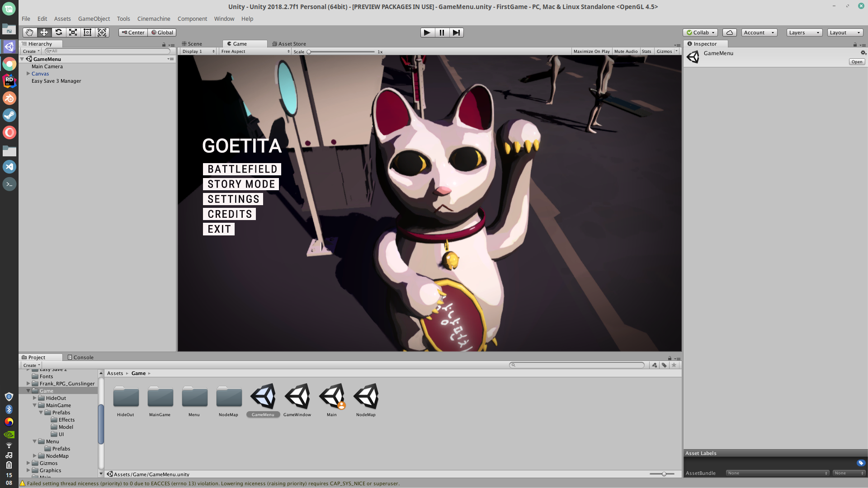Click BATTLEFIELD in the game menu

(x=242, y=169)
